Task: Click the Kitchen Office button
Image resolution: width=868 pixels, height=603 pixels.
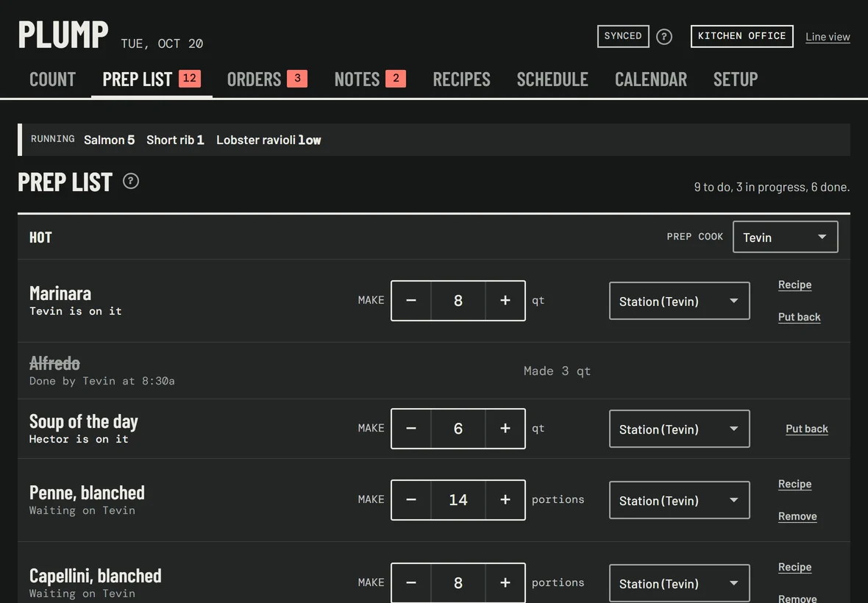Action: 741,36
